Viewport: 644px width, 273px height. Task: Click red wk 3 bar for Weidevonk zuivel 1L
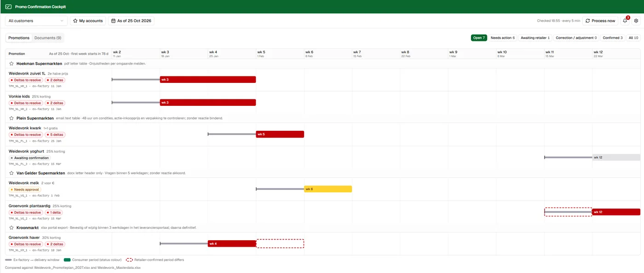(208, 80)
